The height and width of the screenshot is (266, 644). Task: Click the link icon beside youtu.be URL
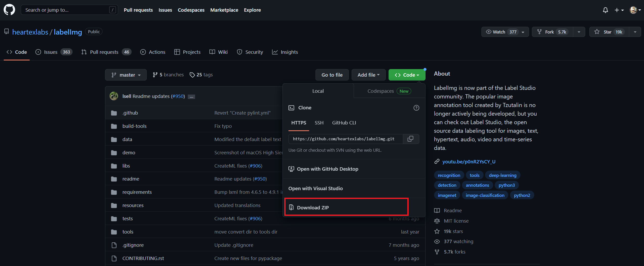437,162
